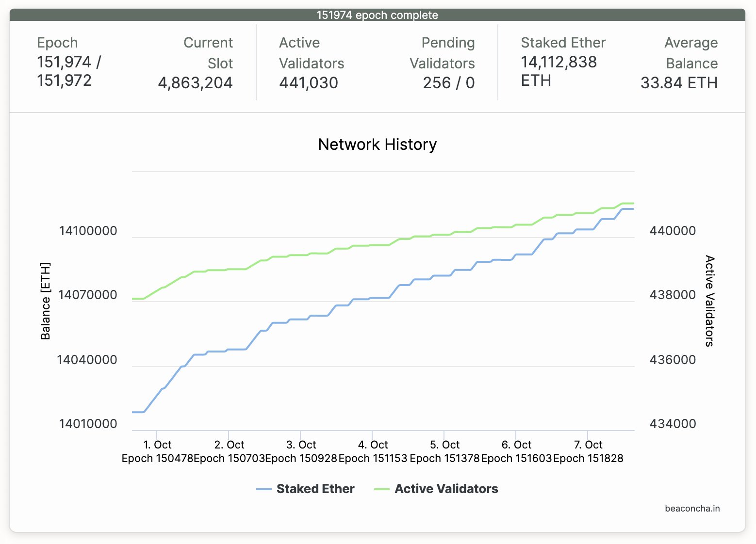Click the 14070000 balance axis label
The image size is (756, 544).
[x=87, y=295]
